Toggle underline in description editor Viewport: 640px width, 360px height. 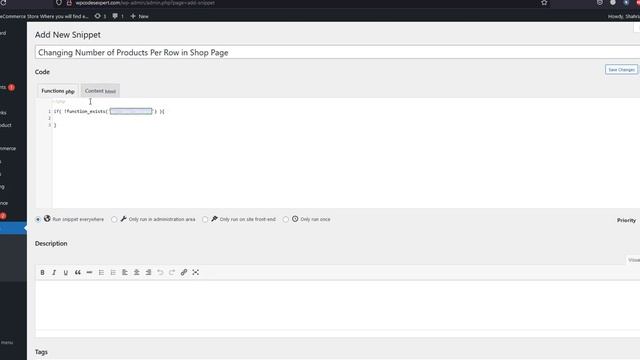point(66,272)
